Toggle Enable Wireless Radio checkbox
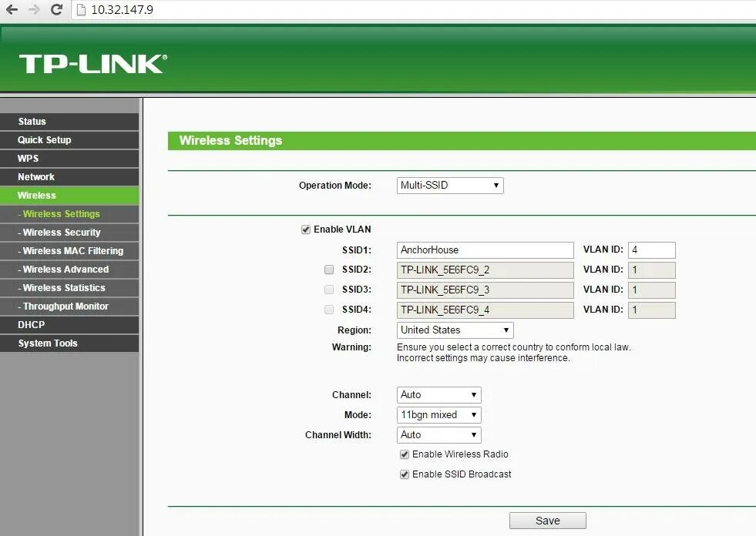This screenshot has width=756, height=536. 405,454
